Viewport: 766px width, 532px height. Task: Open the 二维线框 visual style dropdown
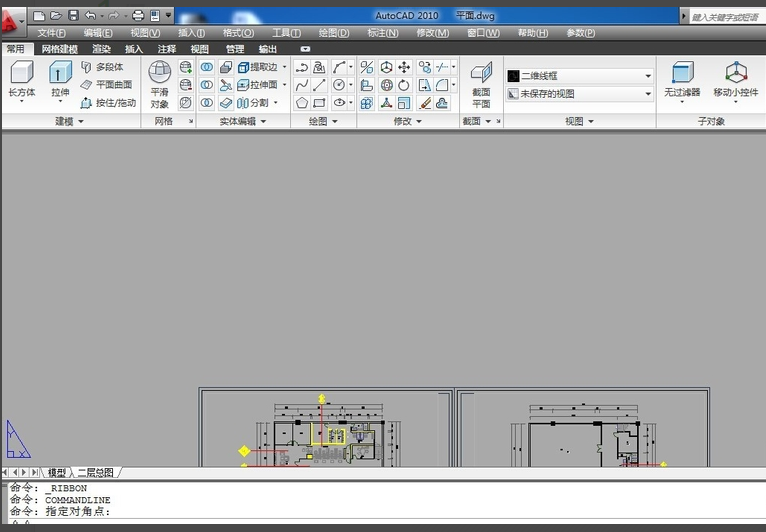[580, 76]
